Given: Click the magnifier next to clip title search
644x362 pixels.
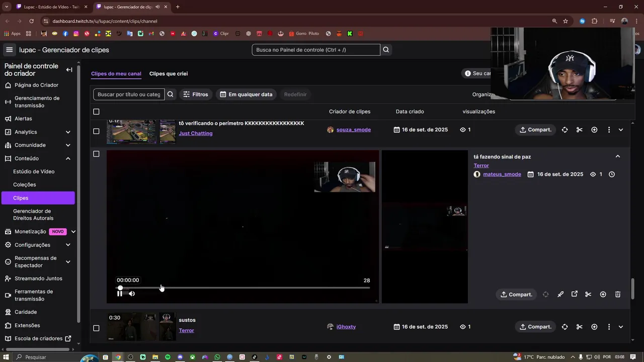Looking at the screenshot, I should (x=170, y=94).
